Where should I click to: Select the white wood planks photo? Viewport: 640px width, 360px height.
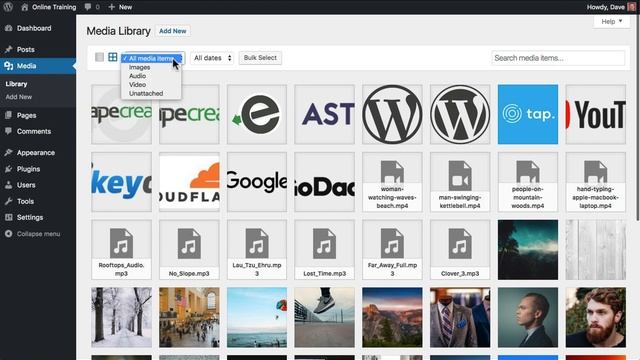(596, 250)
